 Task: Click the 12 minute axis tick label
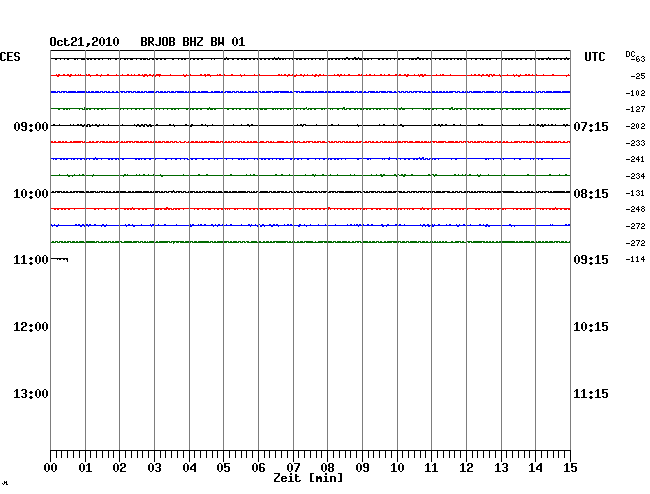pyautogui.click(x=466, y=468)
